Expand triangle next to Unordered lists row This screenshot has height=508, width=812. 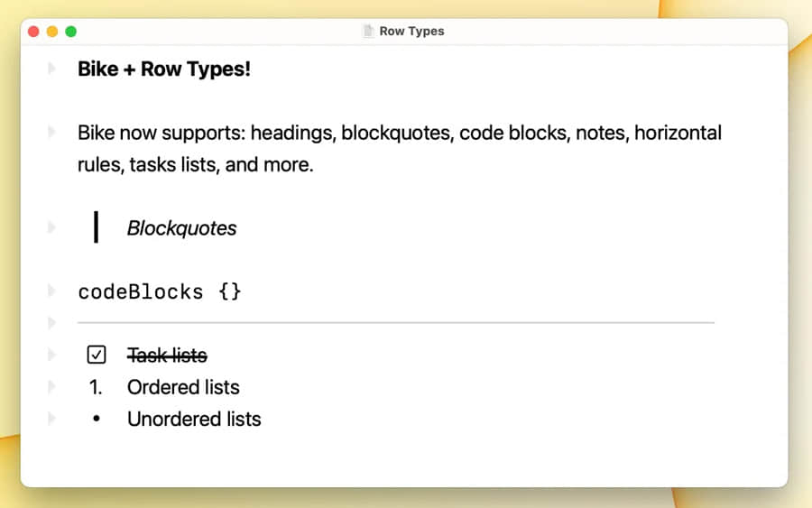52,419
